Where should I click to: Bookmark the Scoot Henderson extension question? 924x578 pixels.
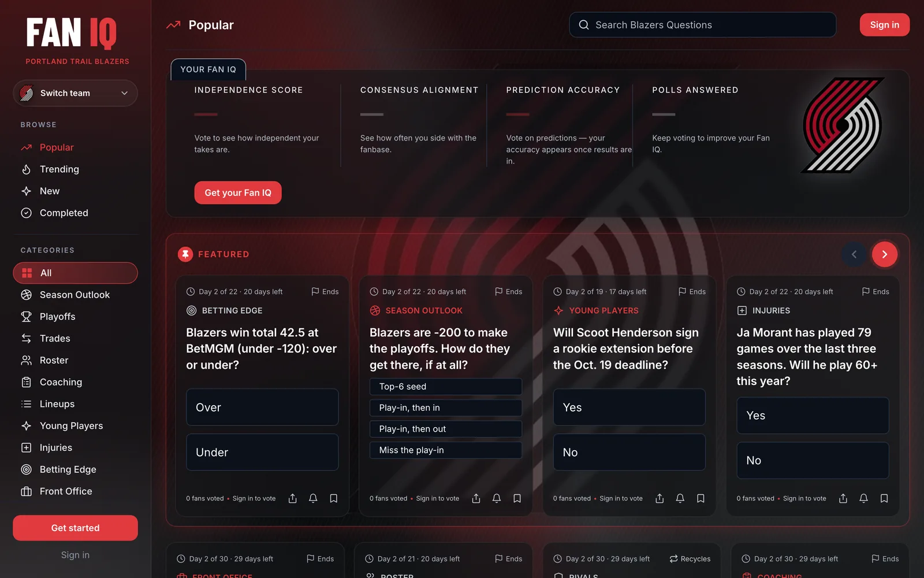pos(701,498)
